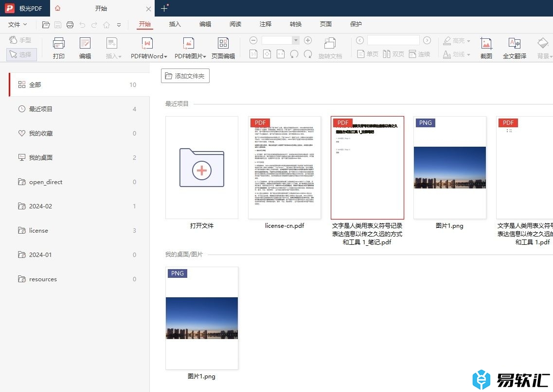Viewport: 553px width, 392px height.
Task: Open the zoom level dropdown arrow
Action: [296, 40]
